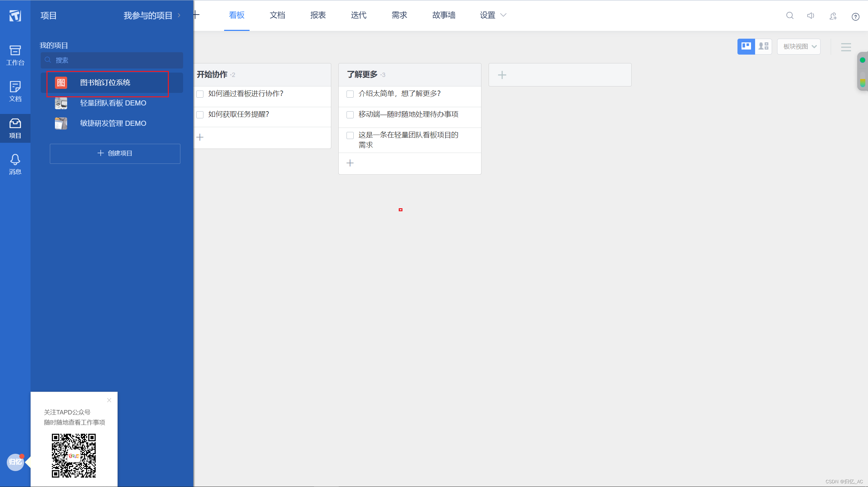Open the 故事墙 tab
The height and width of the screenshot is (487, 868).
[x=443, y=15]
